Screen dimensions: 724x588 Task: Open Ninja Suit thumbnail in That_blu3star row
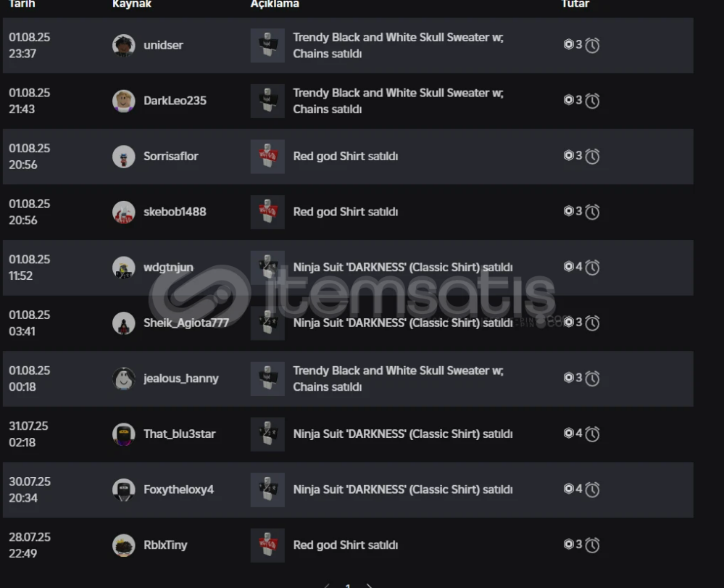[268, 434]
